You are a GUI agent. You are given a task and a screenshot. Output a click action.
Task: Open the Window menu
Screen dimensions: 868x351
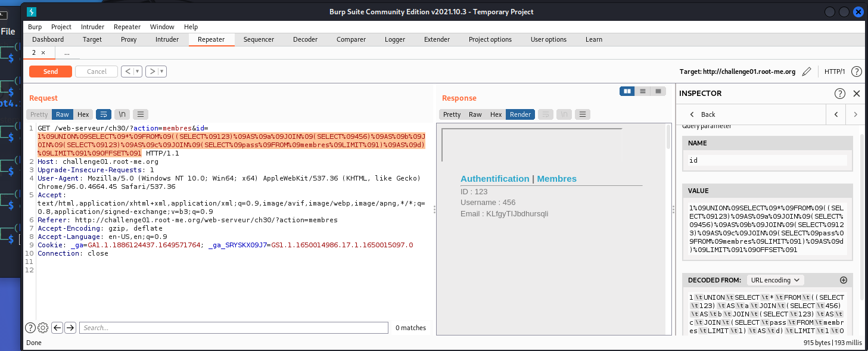pos(162,27)
